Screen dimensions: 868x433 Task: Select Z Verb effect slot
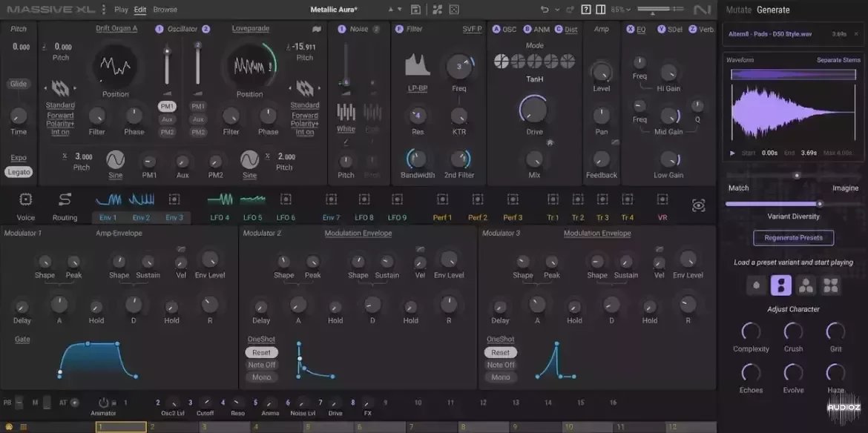(701, 30)
